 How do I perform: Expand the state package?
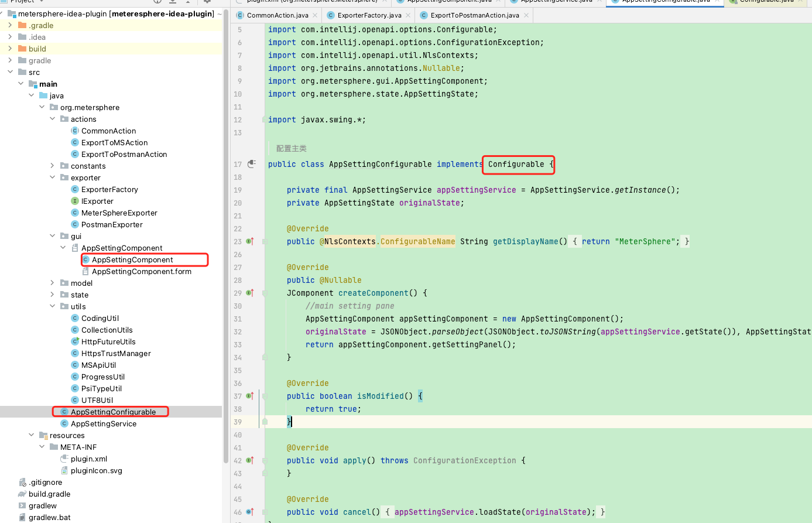coord(52,295)
